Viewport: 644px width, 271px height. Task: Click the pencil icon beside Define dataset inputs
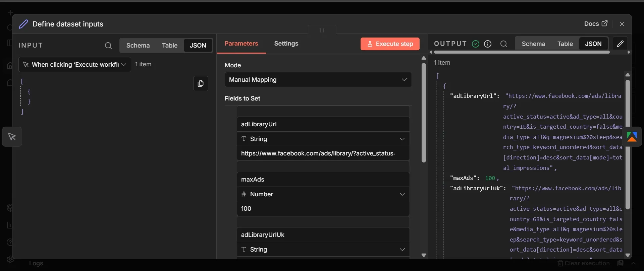point(23,24)
